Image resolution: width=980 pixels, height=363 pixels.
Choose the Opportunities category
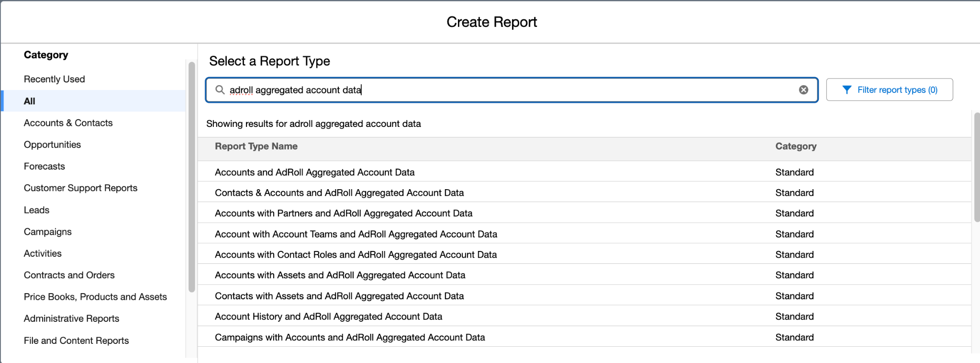[x=53, y=145]
